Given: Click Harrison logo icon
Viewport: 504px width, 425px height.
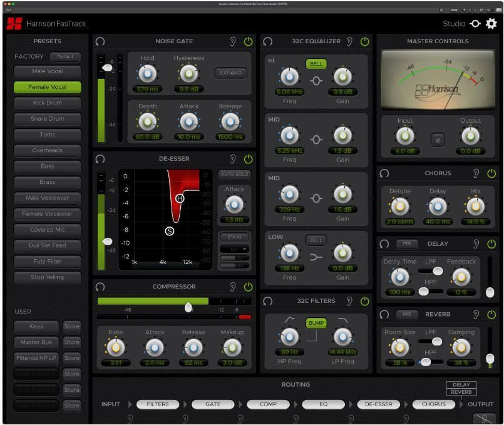Looking at the screenshot, I should click(x=15, y=24).
